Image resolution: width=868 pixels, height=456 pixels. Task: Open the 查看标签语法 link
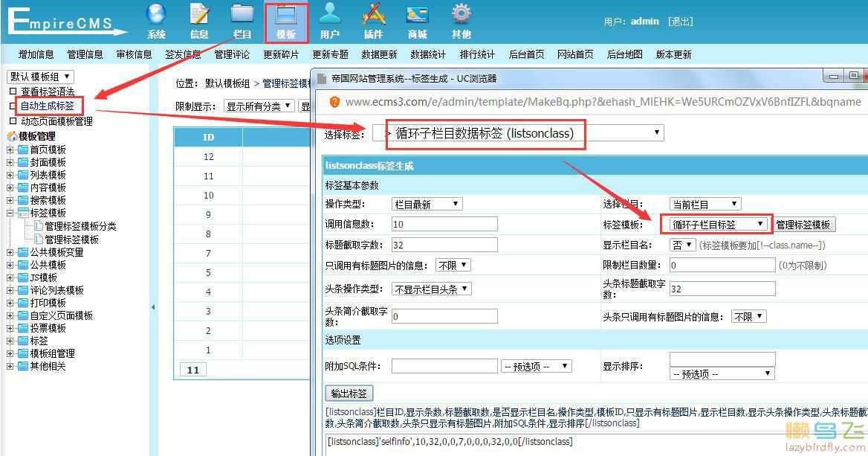pyautogui.click(x=48, y=91)
